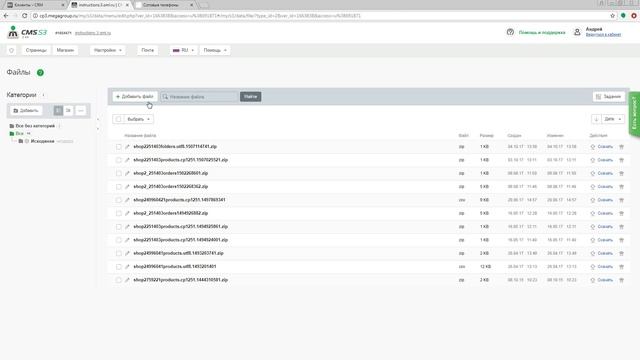Screen dimensions: 640x360
Task: Click the help and support question icon
Action: 510,32
